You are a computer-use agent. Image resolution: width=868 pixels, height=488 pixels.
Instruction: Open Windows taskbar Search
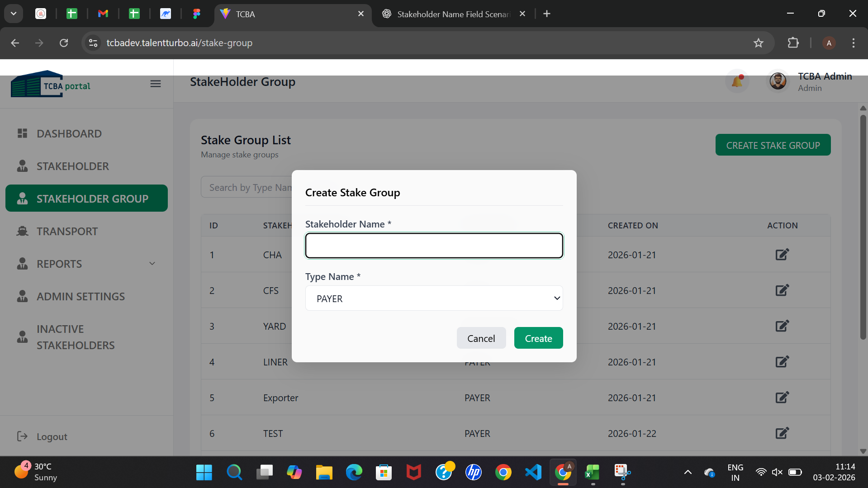[234, 472]
